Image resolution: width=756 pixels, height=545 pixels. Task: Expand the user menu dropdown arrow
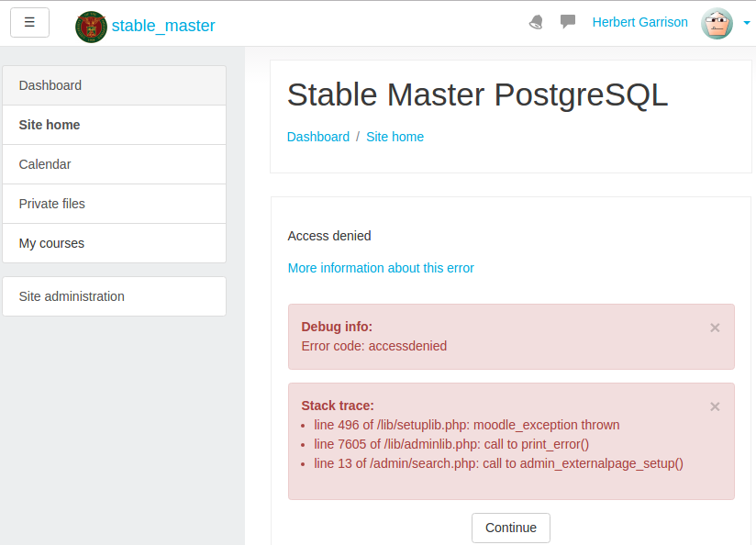pyautogui.click(x=746, y=23)
